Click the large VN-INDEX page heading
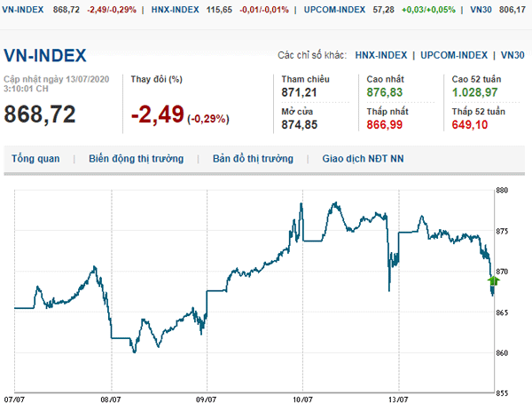 coord(46,55)
